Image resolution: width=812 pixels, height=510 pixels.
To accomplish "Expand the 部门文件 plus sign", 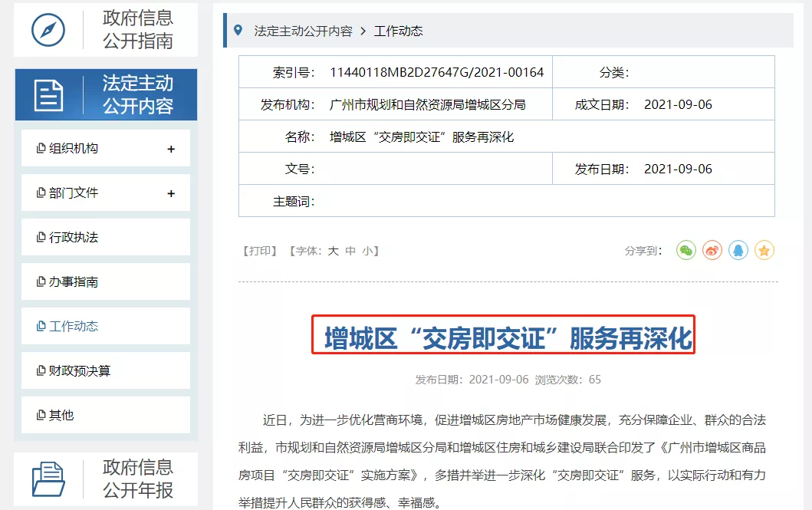I will [171, 193].
